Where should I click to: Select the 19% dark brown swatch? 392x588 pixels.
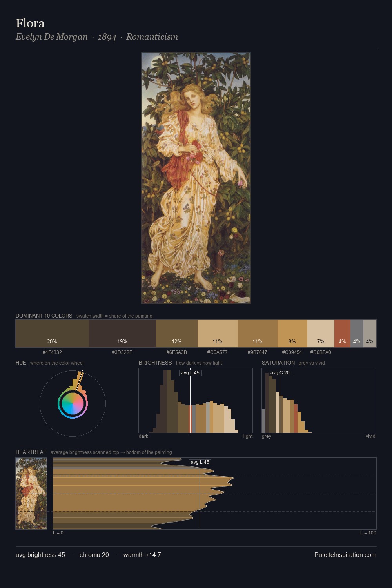[122, 334]
